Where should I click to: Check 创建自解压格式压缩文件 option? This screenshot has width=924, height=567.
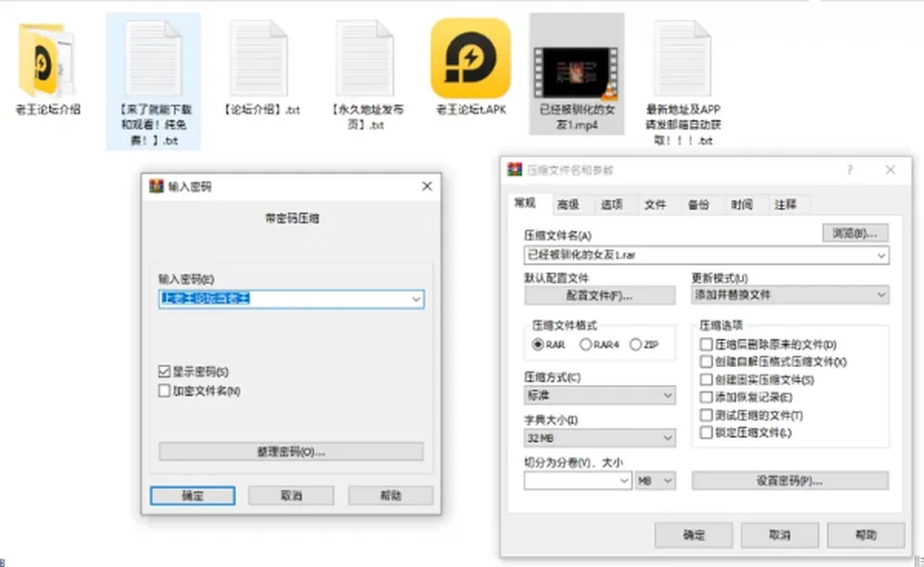coord(706,361)
